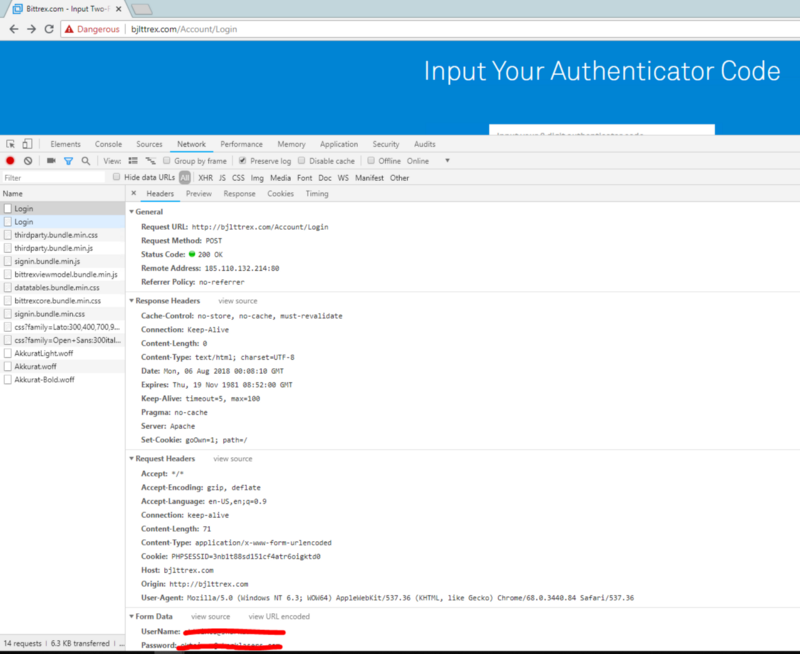Screen dimensions: 800x654
Task: Select signin.bundle.min.js request row
Action: point(62,261)
